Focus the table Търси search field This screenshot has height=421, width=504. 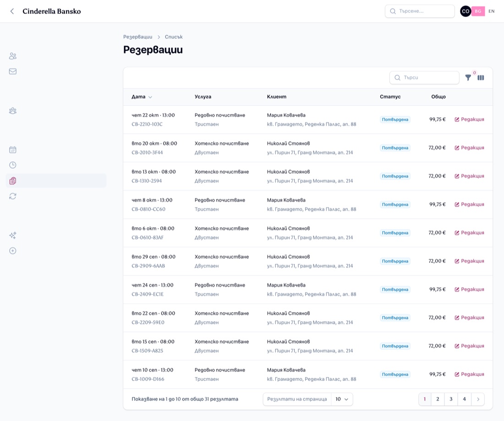424,77
